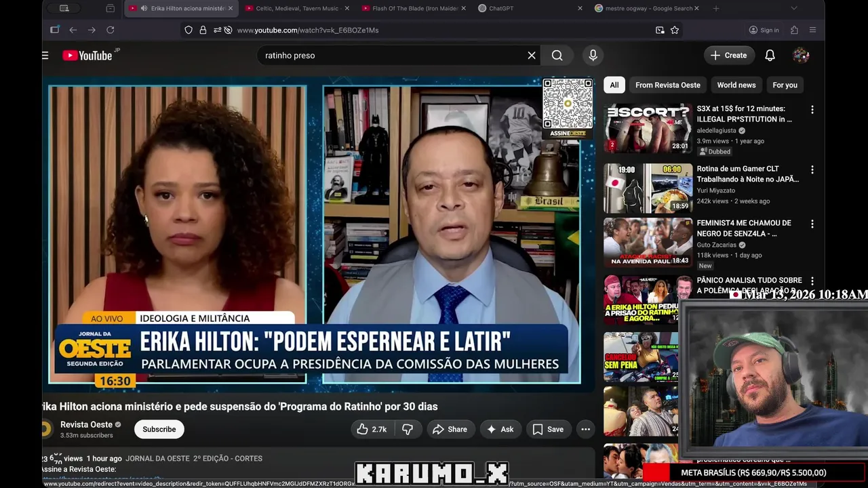
Task: Click the Ask button
Action: (x=500, y=429)
